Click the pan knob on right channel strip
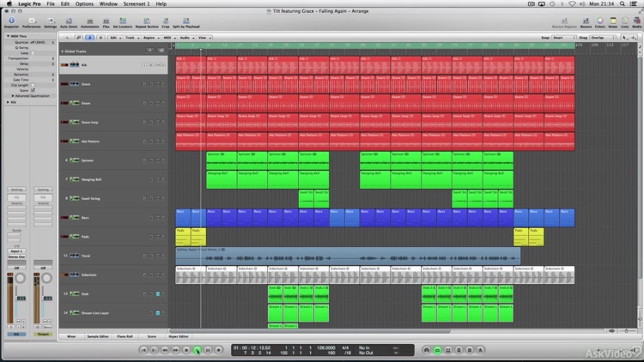 [x=46, y=278]
